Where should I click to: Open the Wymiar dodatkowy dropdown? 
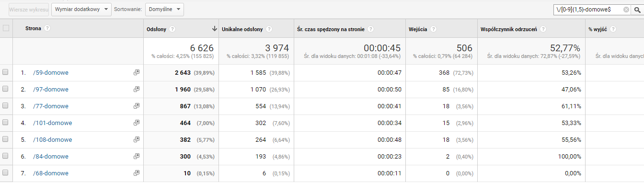tap(81, 9)
